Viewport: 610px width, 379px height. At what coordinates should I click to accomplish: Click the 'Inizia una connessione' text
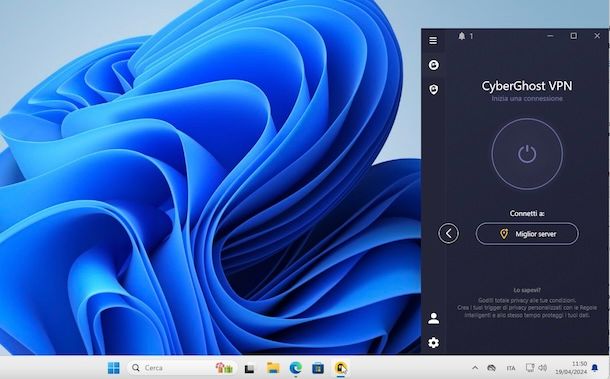(527, 99)
